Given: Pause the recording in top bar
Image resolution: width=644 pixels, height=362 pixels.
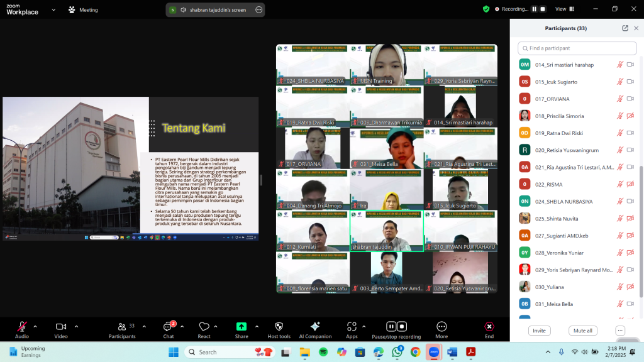Looking at the screenshot, I should (x=535, y=9).
